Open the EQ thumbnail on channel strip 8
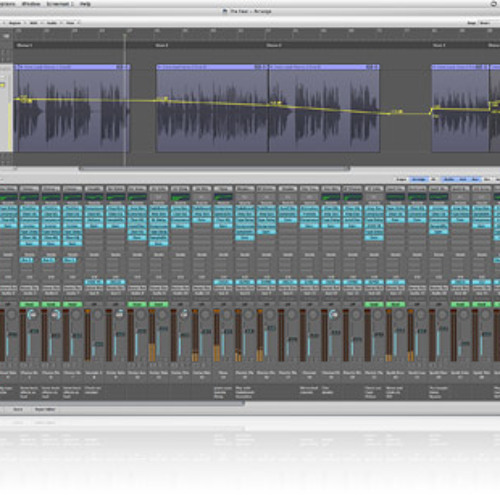500x500 pixels. click(x=94, y=197)
